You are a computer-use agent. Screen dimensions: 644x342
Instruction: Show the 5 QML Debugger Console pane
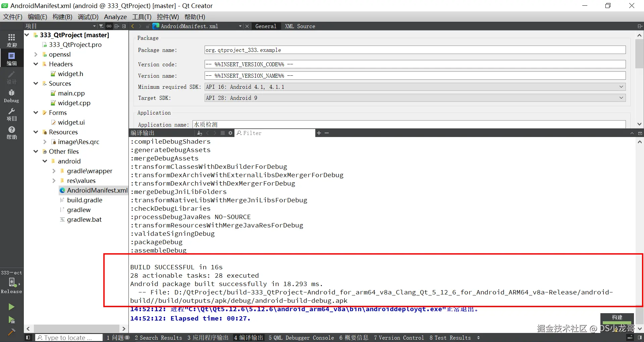301,338
